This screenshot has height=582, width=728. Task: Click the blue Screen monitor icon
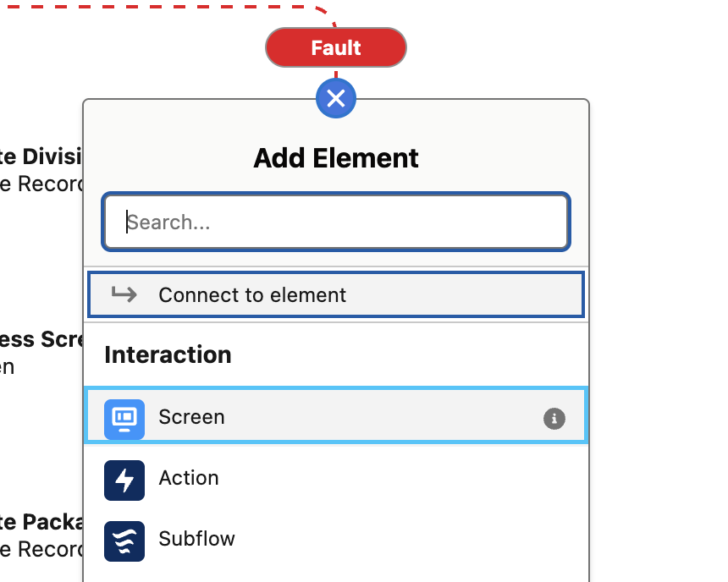click(124, 419)
